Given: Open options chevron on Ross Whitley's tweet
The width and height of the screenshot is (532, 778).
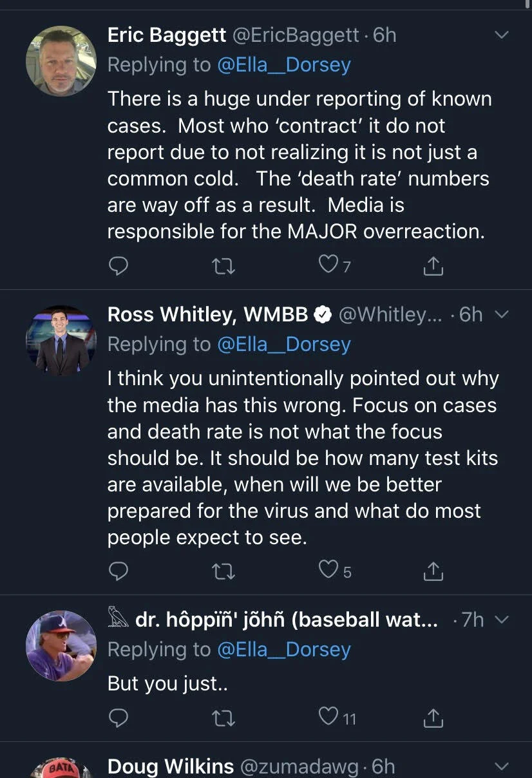Looking at the screenshot, I should pyautogui.click(x=501, y=314).
